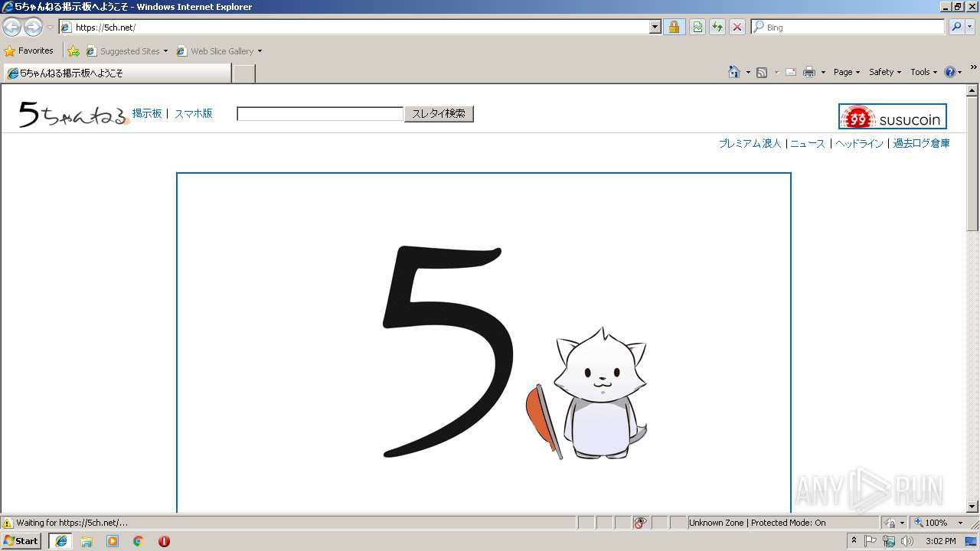Click the popup blocker status icon

pyautogui.click(x=640, y=523)
